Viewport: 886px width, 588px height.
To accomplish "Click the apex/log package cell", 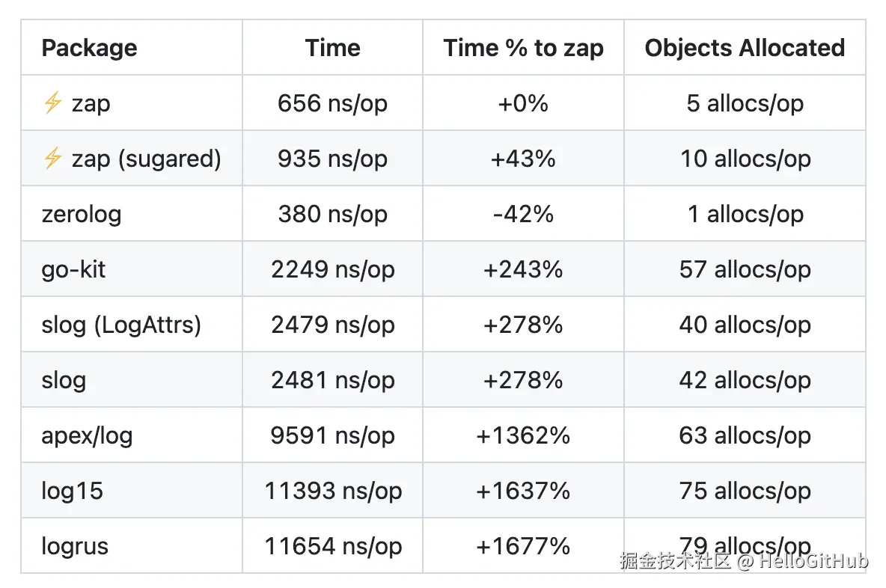I will pos(87,435).
